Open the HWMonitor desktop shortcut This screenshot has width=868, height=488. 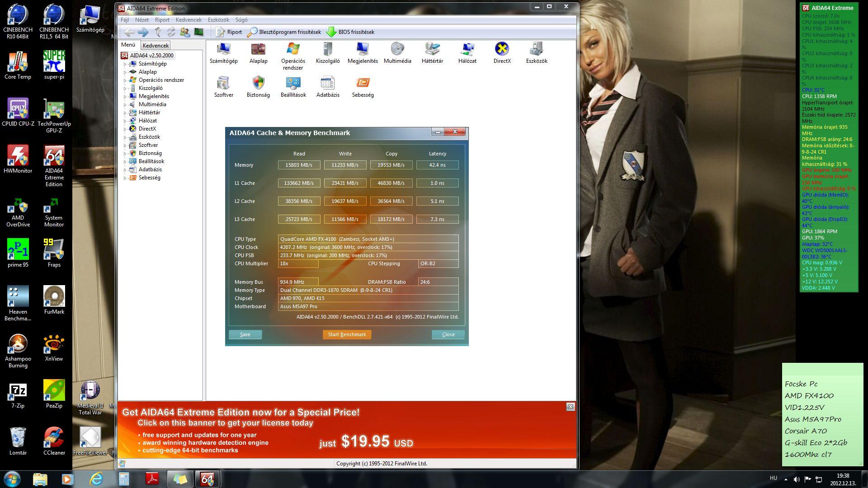coord(18,159)
